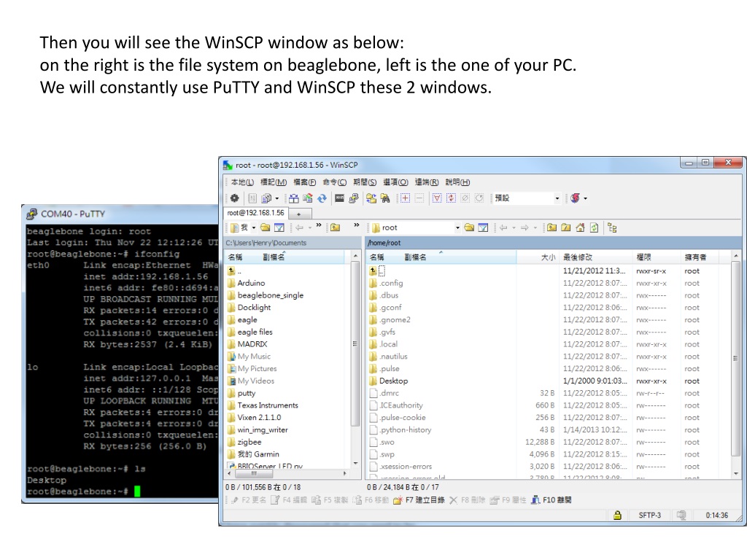Viewport: 747px width, 560px height.
Task: Click the synchronize browsing icon
Action: click(371, 198)
